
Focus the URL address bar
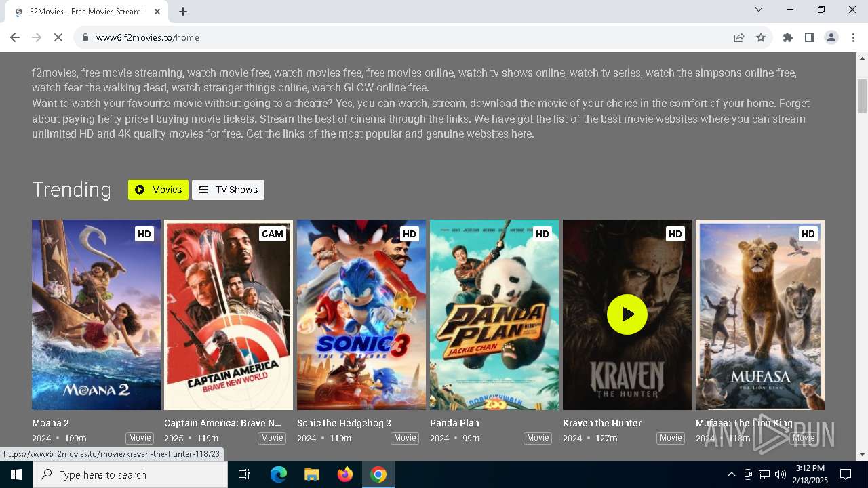point(407,37)
